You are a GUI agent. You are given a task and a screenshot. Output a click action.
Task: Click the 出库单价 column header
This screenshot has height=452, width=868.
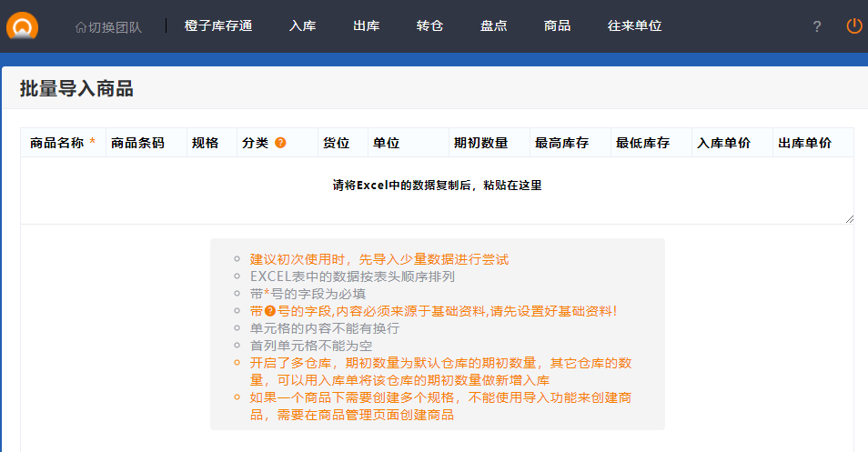[x=805, y=143]
